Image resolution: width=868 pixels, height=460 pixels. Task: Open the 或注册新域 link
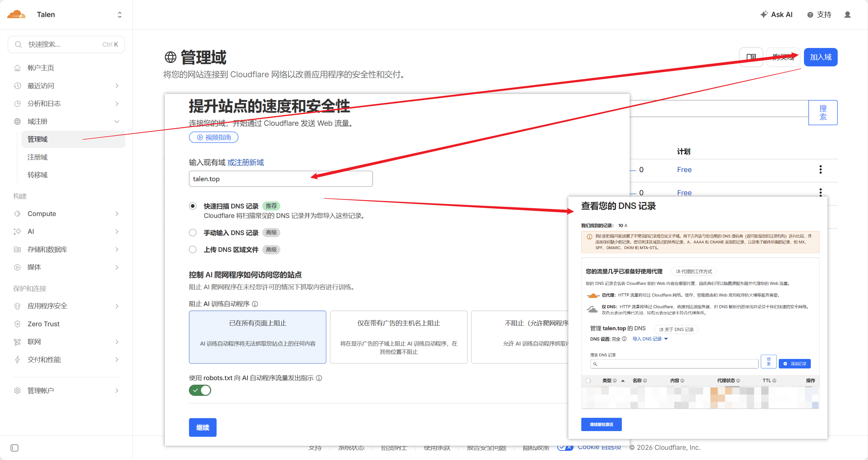click(x=245, y=162)
